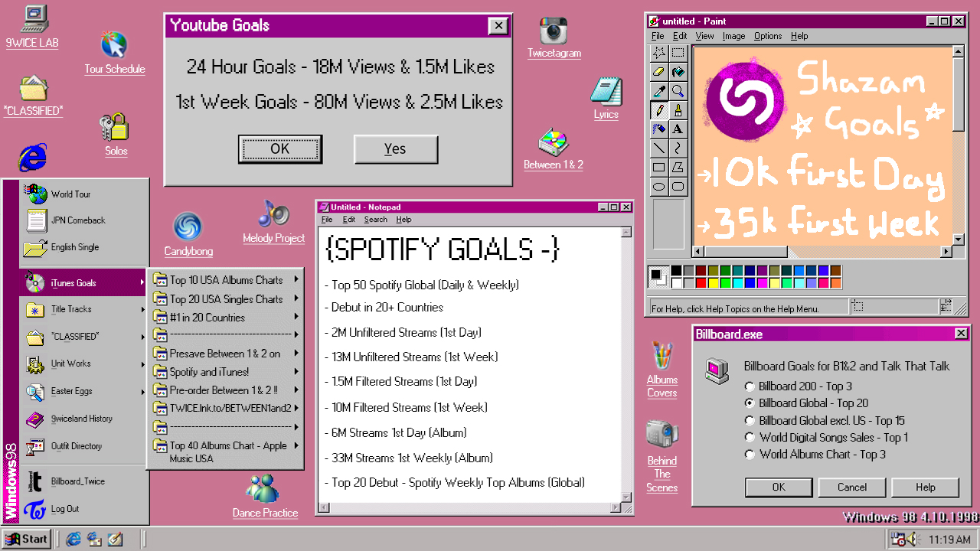Click the Notepad vertical scrollbar down arrow
Screen dimensions: 980x551
(626, 497)
